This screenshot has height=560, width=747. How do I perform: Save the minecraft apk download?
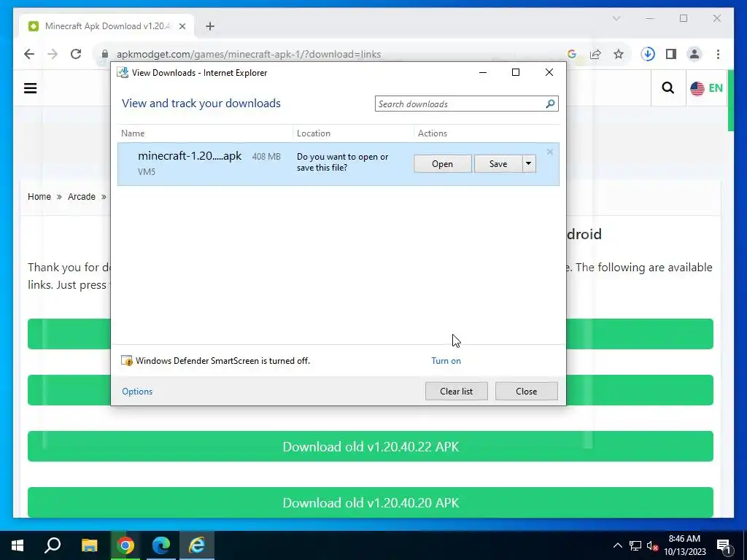point(498,164)
